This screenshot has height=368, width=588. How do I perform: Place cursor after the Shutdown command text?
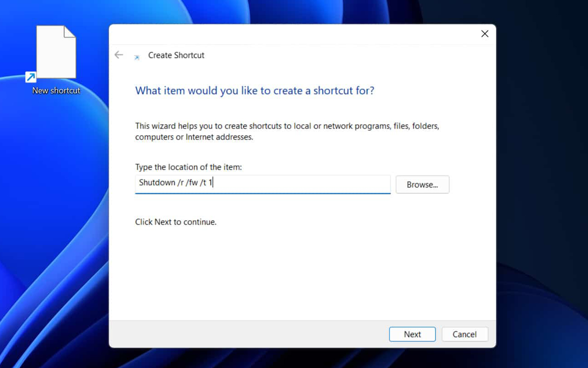214,183
